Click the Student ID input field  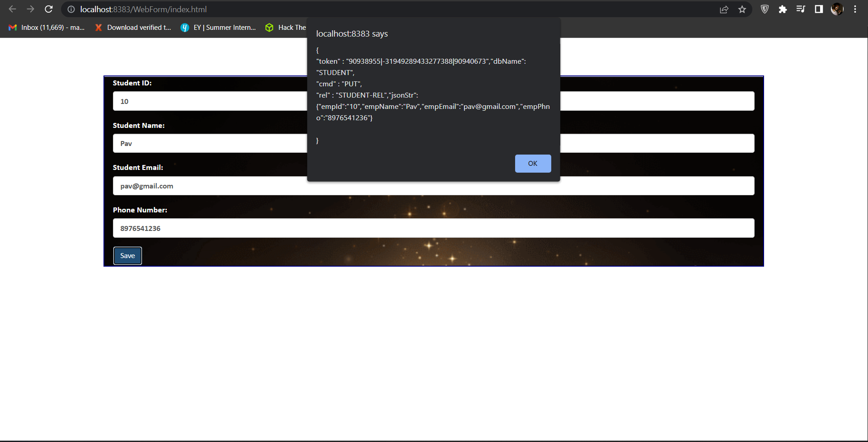pyautogui.click(x=433, y=101)
